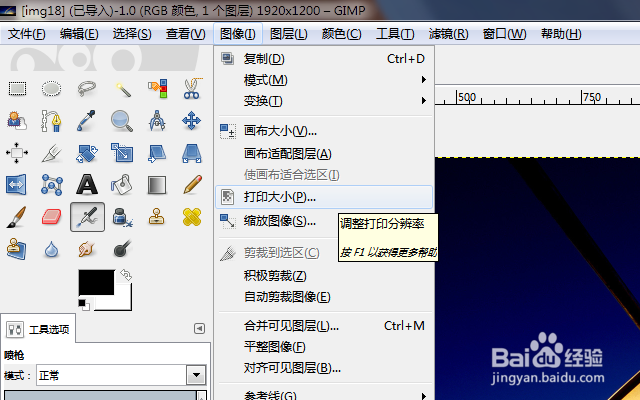Image resolution: width=640 pixels, height=400 pixels.
Task: Select the Bucket Fill tool
Action: point(122,184)
